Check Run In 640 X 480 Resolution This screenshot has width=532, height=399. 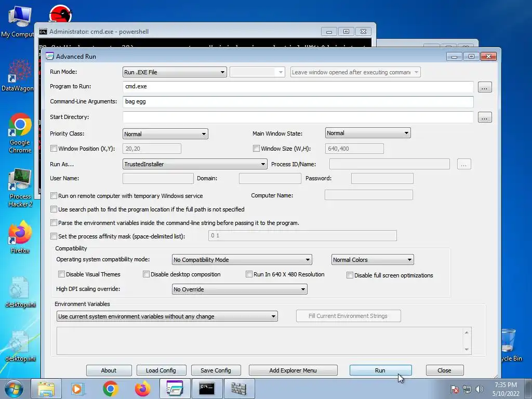[x=249, y=274]
